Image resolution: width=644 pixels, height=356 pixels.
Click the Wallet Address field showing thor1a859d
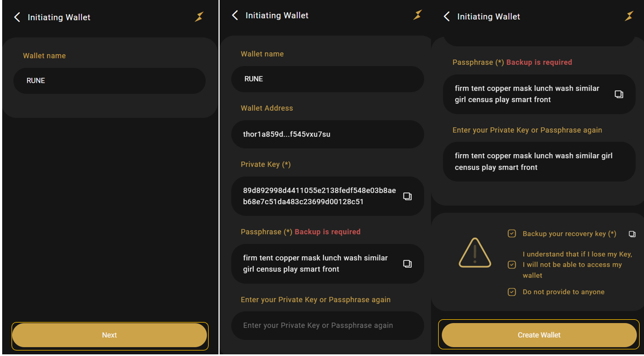(327, 134)
